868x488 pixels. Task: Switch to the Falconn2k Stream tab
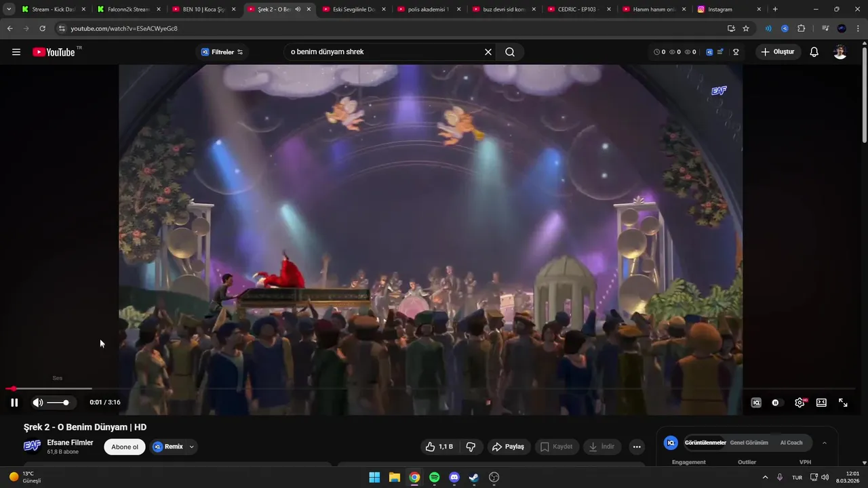pos(127,9)
